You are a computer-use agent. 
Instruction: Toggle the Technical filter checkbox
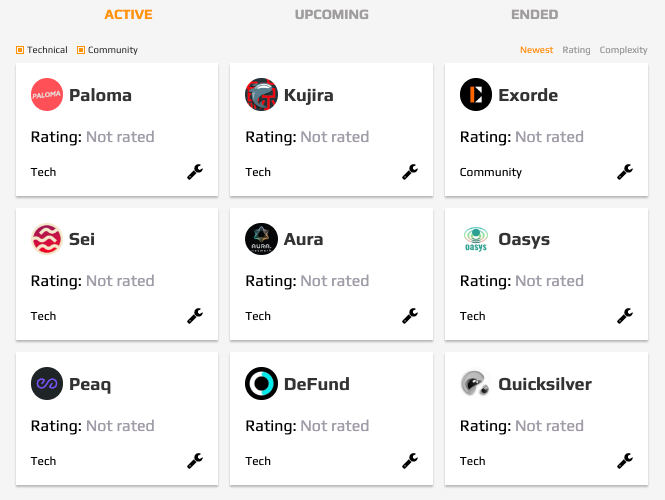click(x=20, y=50)
